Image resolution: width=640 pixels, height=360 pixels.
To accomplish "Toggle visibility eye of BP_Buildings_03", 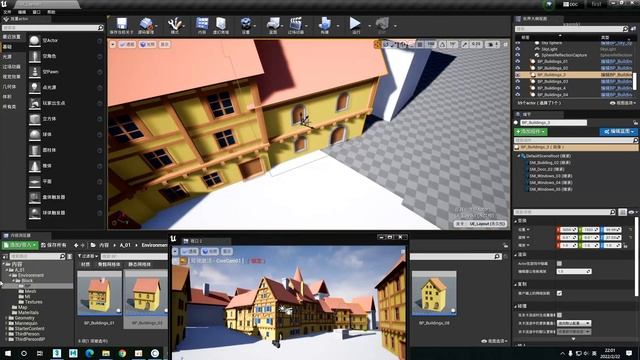I will (518, 82).
